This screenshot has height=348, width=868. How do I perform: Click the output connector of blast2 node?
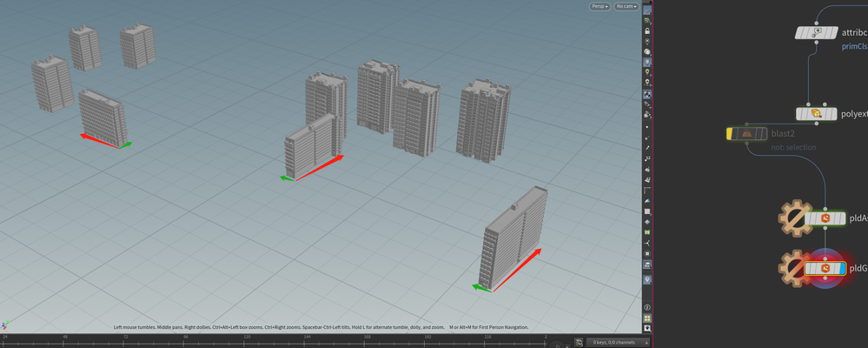point(746,143)
